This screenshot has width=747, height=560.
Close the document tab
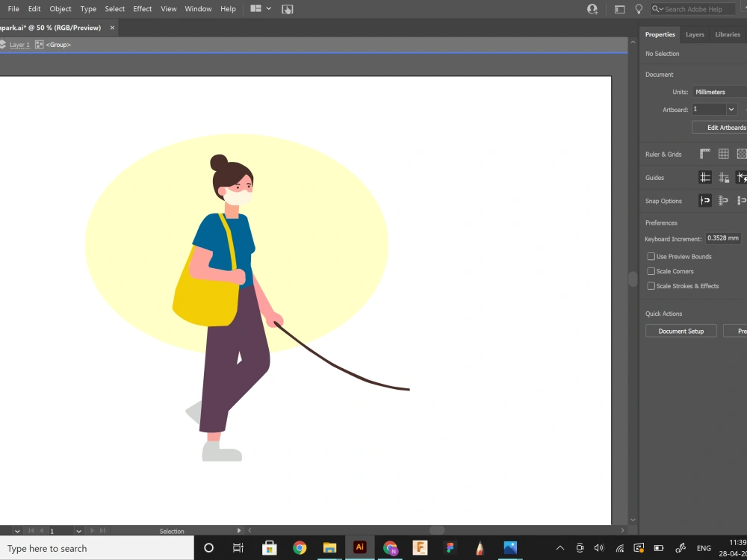(113, 28)
